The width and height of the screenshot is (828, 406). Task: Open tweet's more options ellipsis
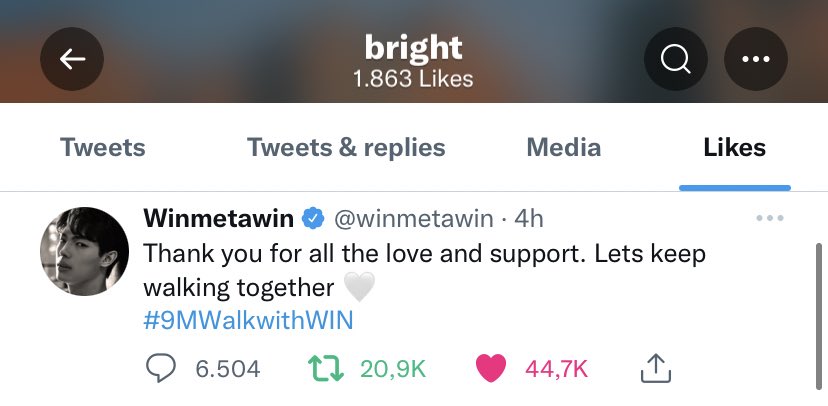[x=769, y=218]
